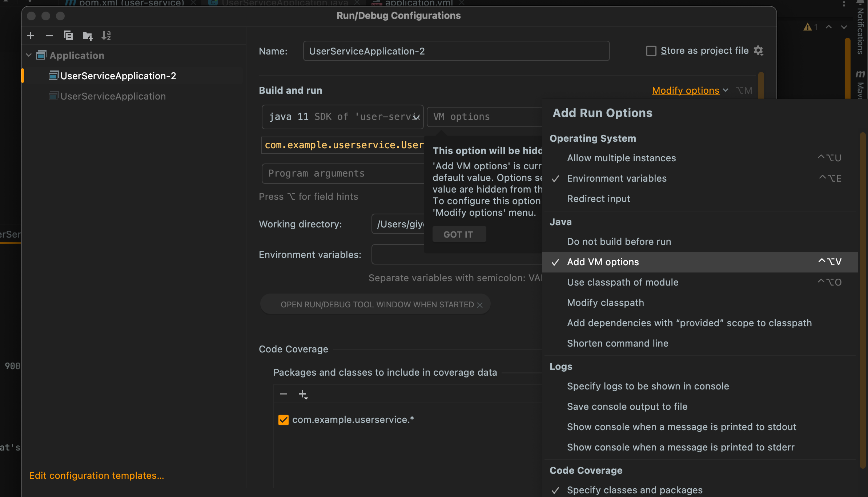Click the Add Run Options popup scrollbar
This screenshot has height=497, width=868.
pos(863,301)
